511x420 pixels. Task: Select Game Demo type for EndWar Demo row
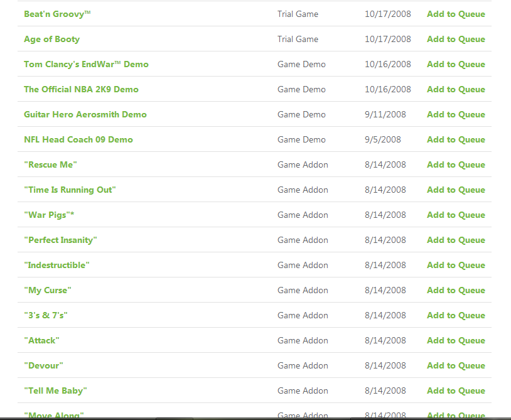(301, 64)
